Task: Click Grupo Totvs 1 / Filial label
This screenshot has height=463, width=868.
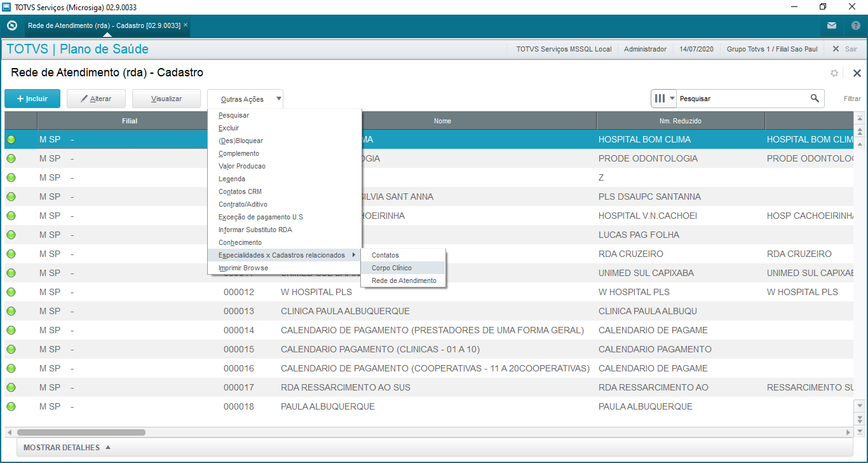Action: (x=772, y=49)
